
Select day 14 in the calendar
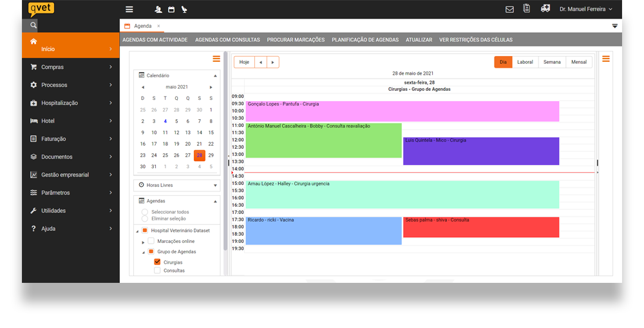coord(199,133)
